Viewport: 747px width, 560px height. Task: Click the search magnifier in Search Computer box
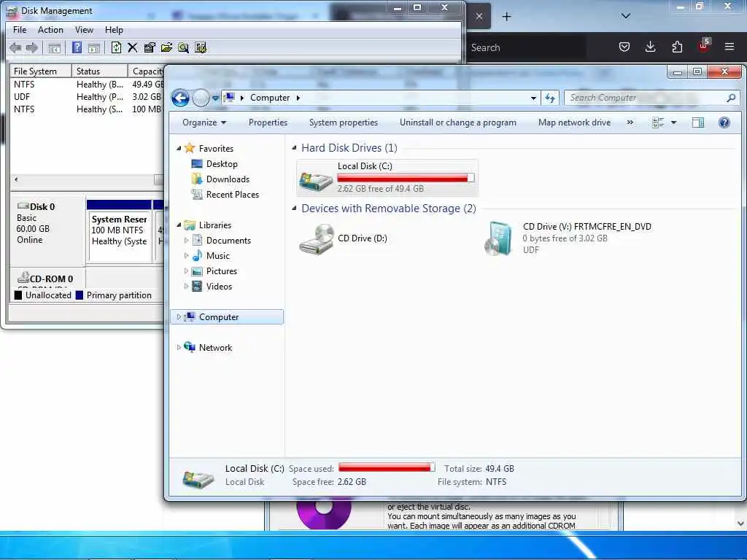point(731,98)
